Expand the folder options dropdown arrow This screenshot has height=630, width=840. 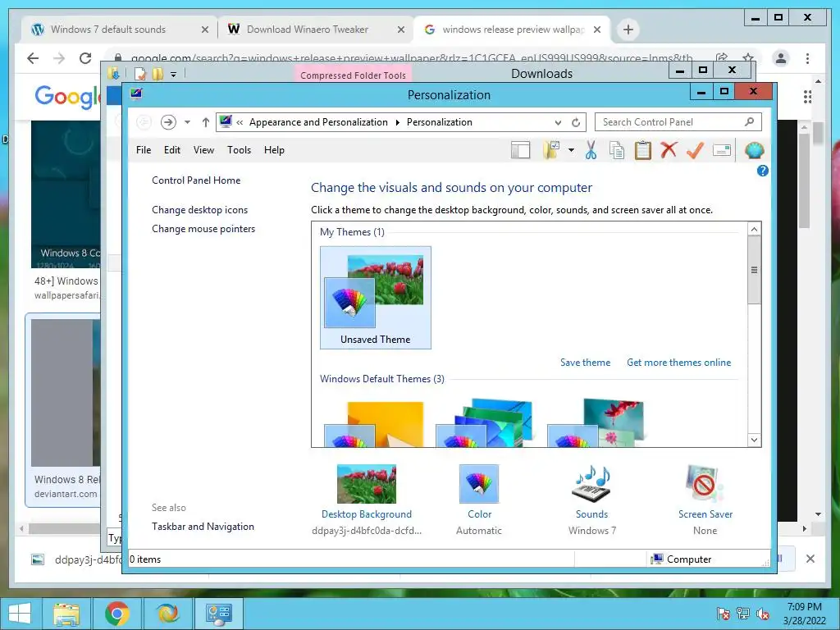pos(571,151)
